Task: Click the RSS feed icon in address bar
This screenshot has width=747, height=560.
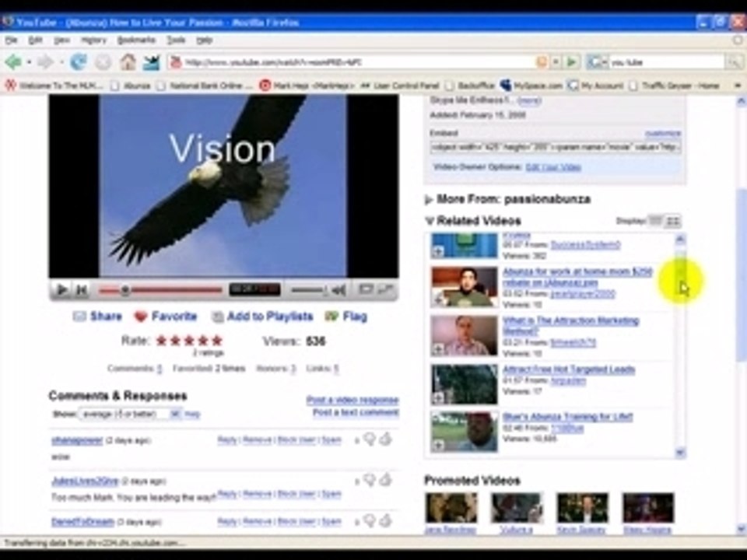Action: [x=542, y=62]
